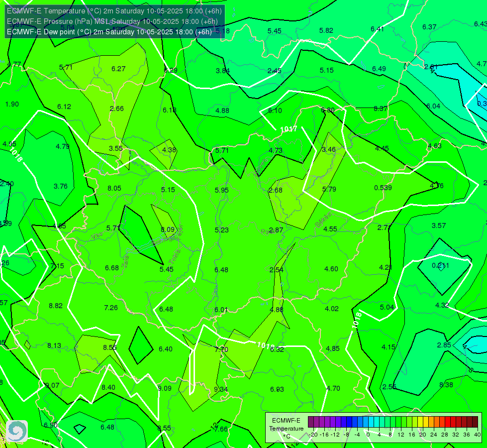Click the map value 8.09
The width and height of the screenshot is (487, 448).
click(168, 229)
